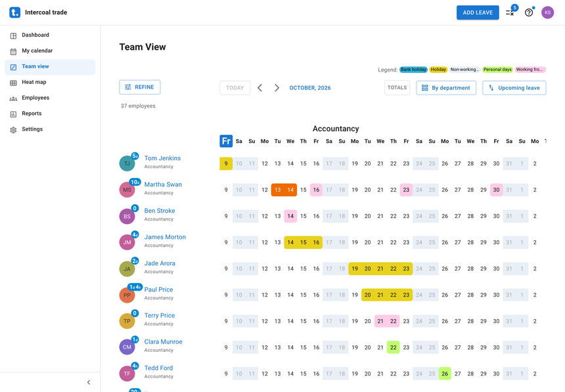Open OCTOBER, 2026 month picker

pyautogui.click(x=310, y=88)
